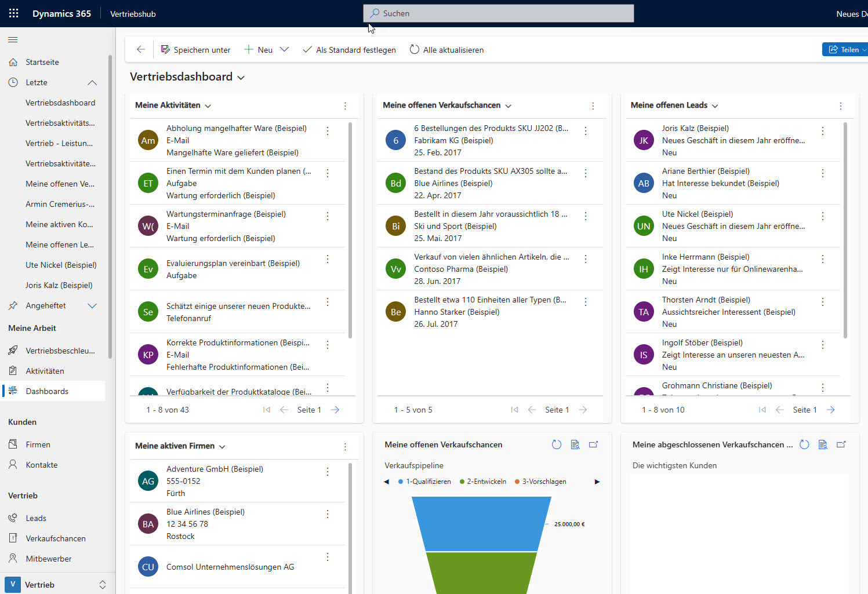
Task: Click Als Standard festlegen
Action: [349, 50]
